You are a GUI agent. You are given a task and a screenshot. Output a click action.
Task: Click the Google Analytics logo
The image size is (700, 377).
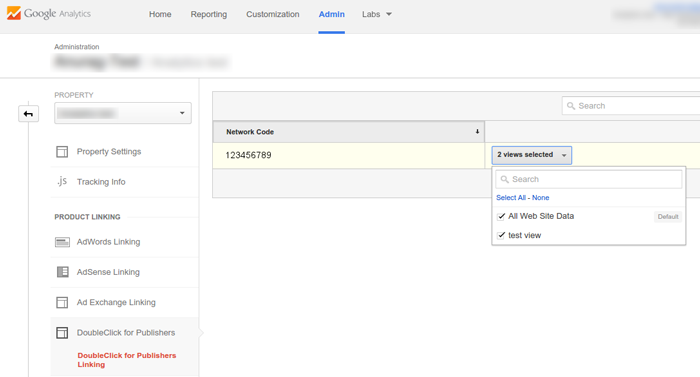tap(49, 14)
